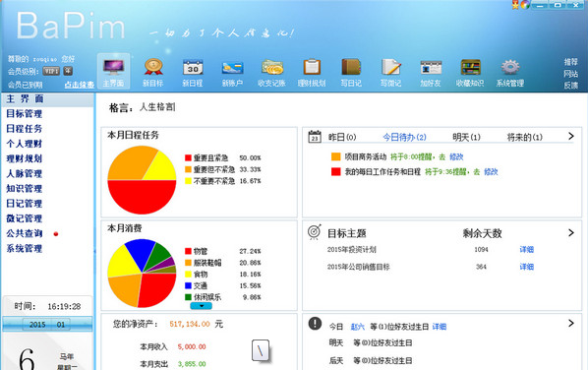Image resolution: width=588 pixels, height=370 pixels.
Task: Click 修改 for 项目商务活动 task
Action: (456, 156)
